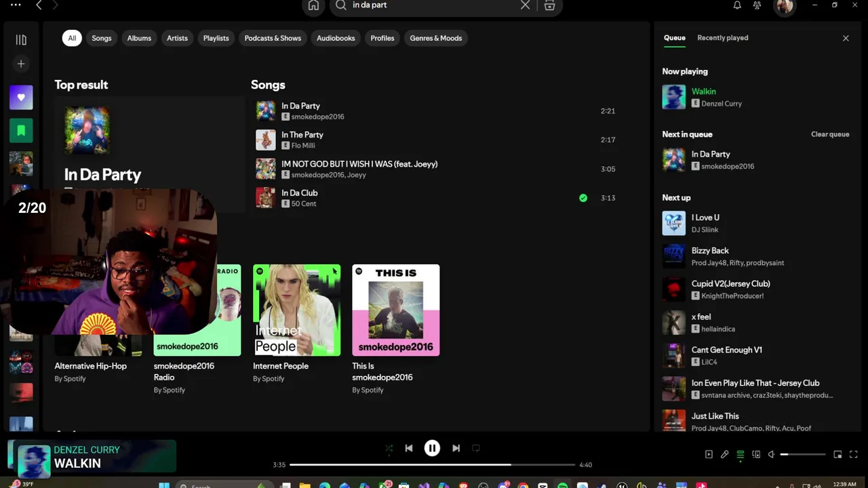Expand Your Library icon in sidebar
The image size is (868, 488).
[21, 40]
